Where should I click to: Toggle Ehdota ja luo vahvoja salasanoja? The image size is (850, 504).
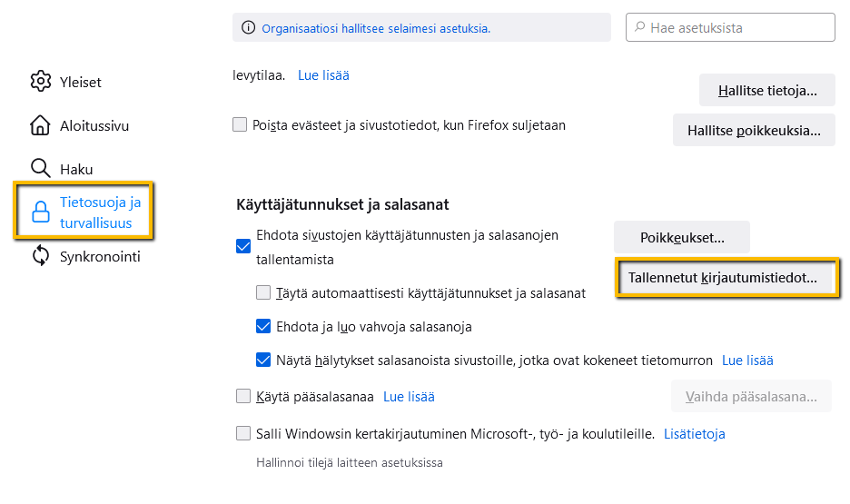point(263,327)
